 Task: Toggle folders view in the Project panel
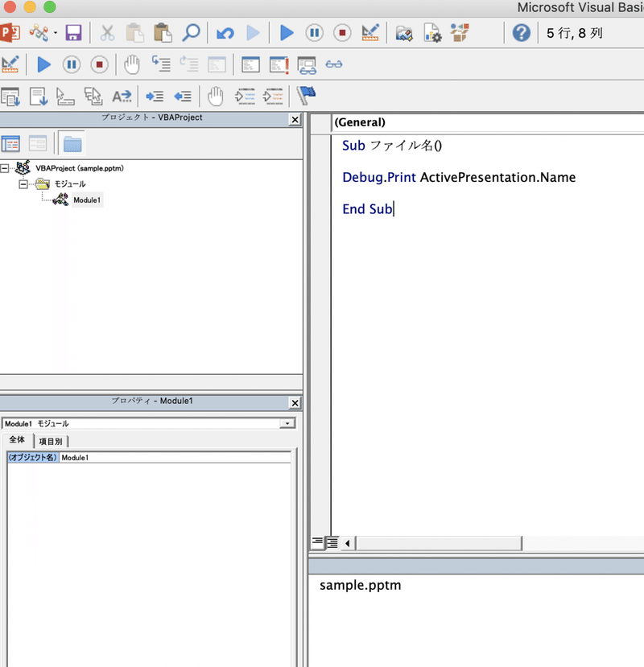pos(72,143)
